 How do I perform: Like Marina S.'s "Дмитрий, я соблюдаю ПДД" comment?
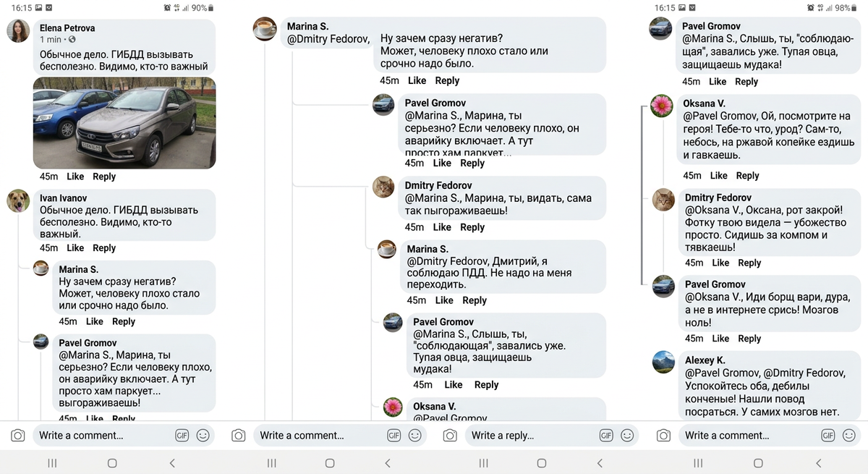coord(444,300)
